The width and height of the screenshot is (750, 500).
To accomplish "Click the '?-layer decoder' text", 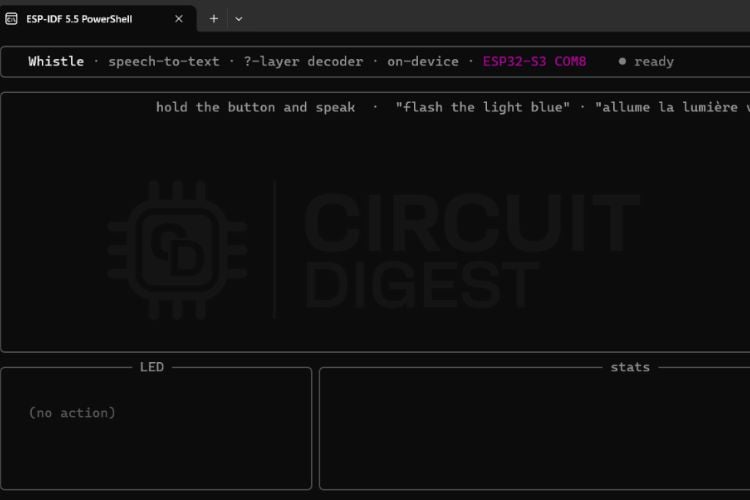I will [x=303, y=62].
